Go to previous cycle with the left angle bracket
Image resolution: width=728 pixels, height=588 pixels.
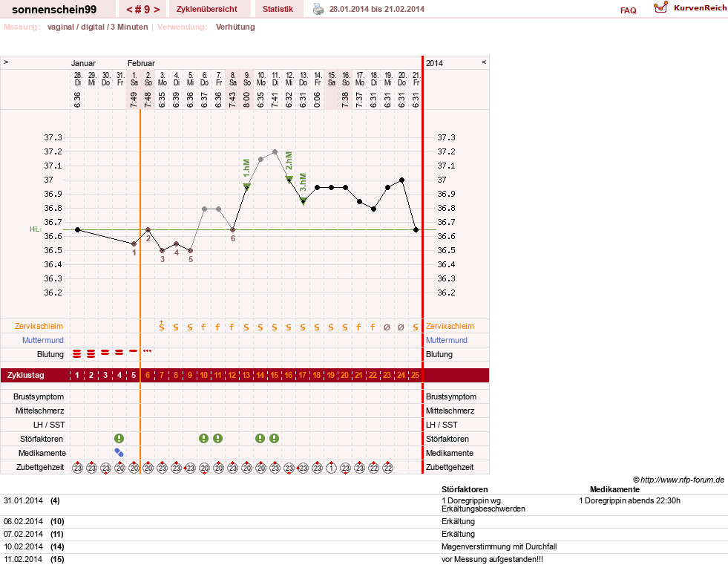pyautogui.click(x=129, y=10)
